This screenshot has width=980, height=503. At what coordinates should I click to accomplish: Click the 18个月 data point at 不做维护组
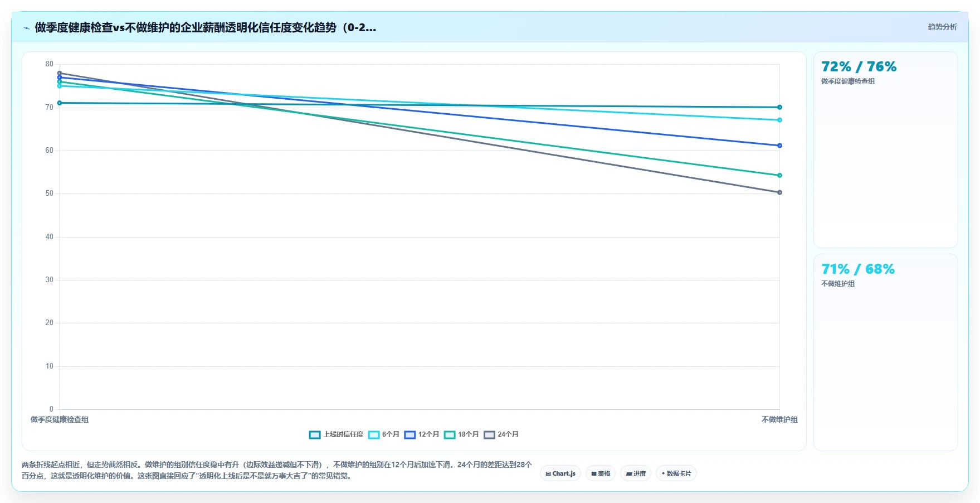pos(779,176)
